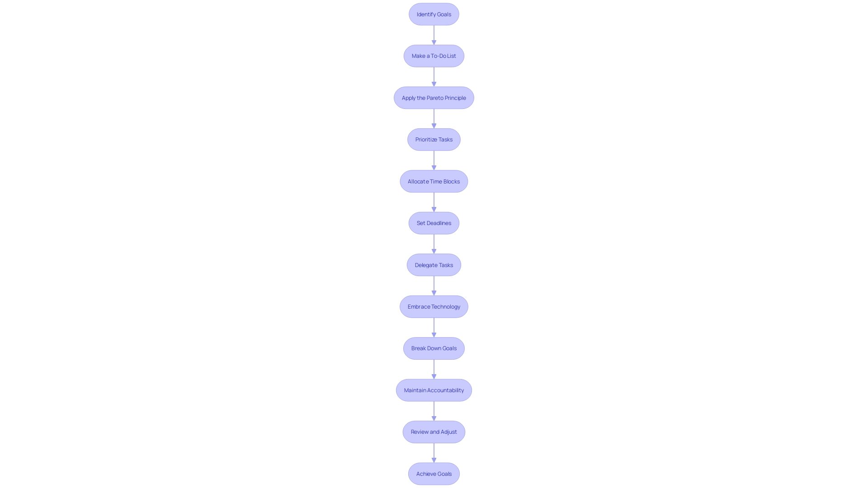The height and width of the screenshot is (488, 868).
Task: Toggle visibility of Break Down Goals node
Action: coord(434,348)
